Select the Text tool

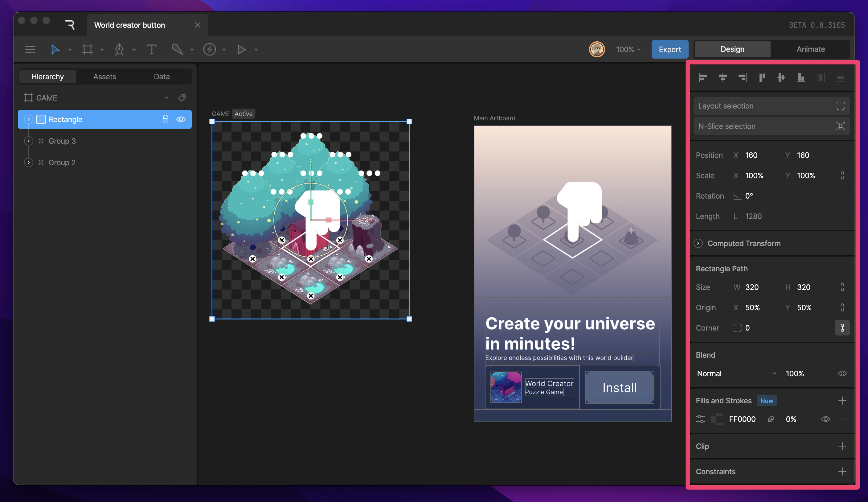pyautogui.click(x=151, y=49)
